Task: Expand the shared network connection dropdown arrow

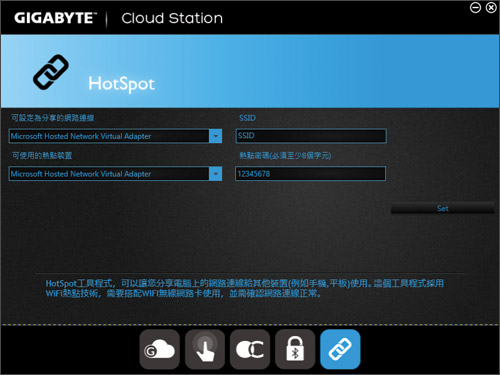Action: tap(215, 136)
